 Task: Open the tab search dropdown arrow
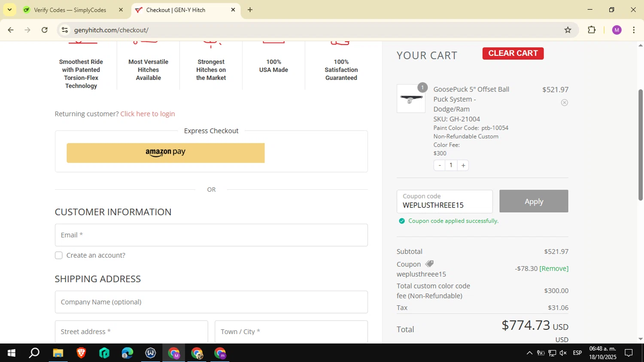(9, 9)
